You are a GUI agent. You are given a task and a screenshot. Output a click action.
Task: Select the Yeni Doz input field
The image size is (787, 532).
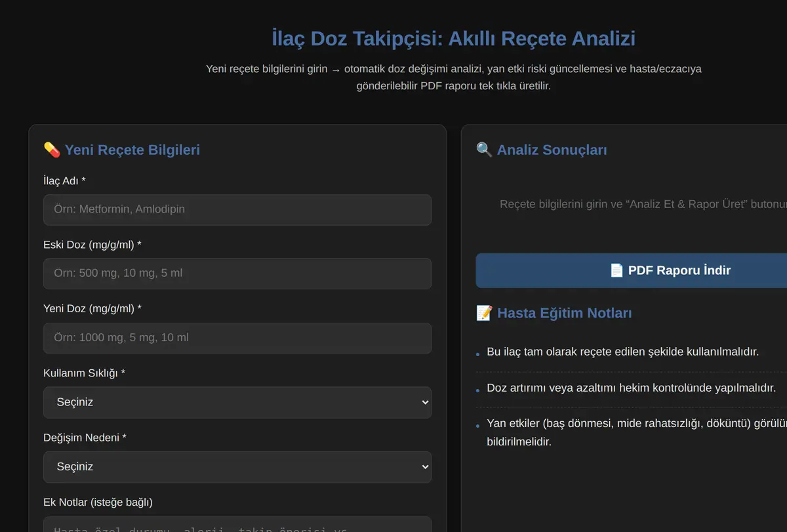pyautogui.click(x=237, y=338)
